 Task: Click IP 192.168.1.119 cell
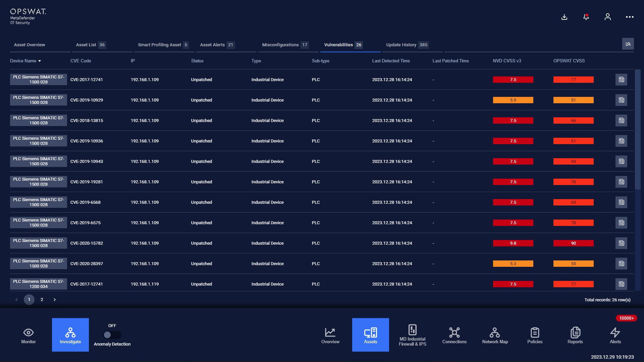click(x=145, y=284)
